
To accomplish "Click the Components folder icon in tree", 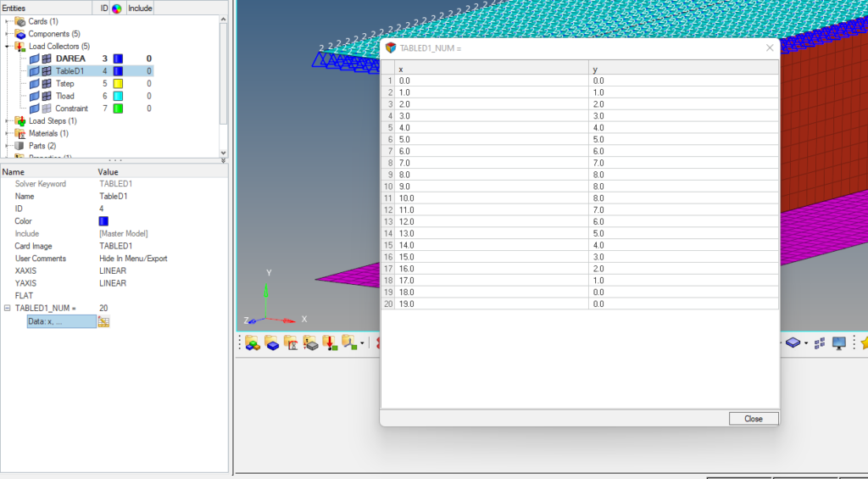I will click(x=20, y=34).
